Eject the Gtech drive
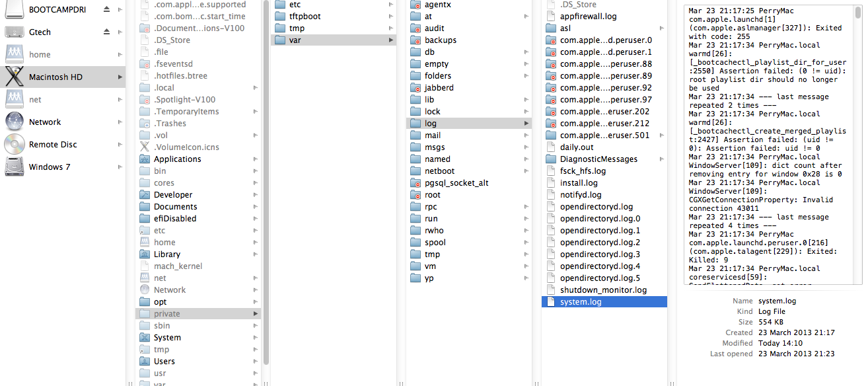 [107, 32]
